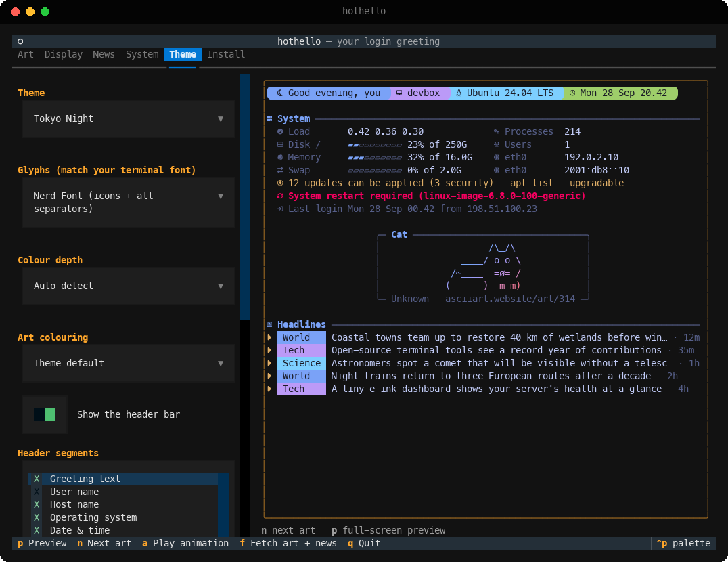This screenshot has width=728, height=562.
Task: Click the monitor icon beside devbox
Action: coord(399,93)
